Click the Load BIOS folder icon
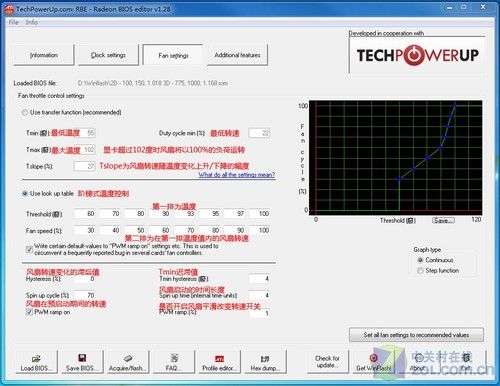Image resolution: width=500 pixels, height=386 pixels. point(36,359)
